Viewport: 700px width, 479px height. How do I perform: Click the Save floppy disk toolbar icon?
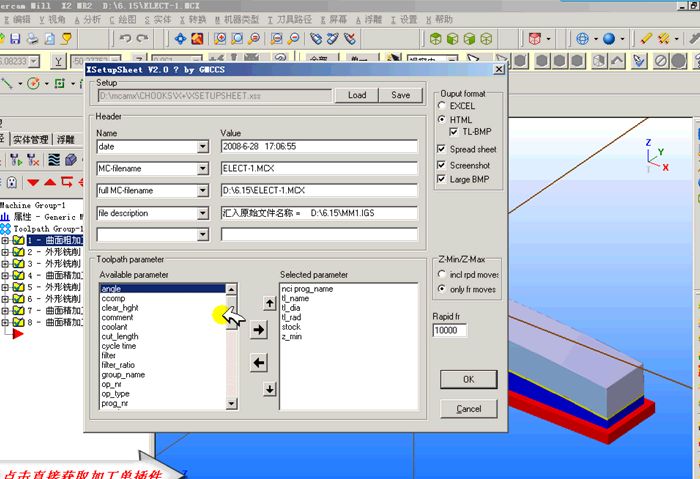(x=15, y=39)
